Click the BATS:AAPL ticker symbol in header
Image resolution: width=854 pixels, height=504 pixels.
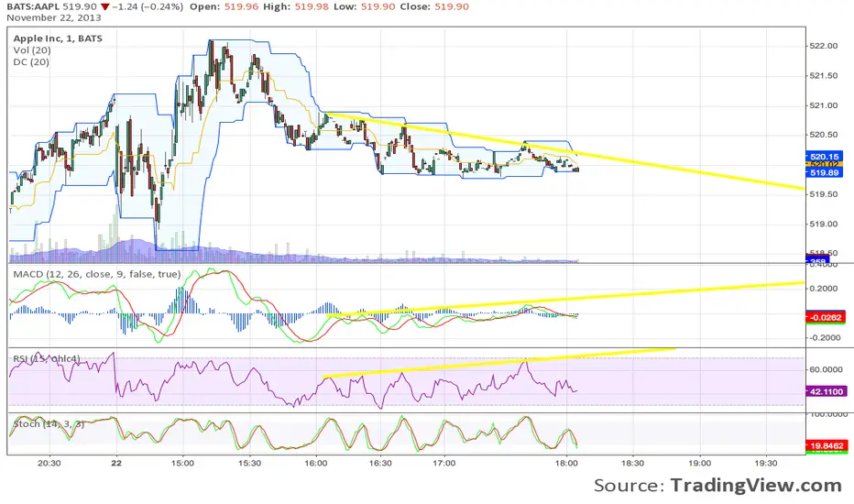tap(34, 6)
